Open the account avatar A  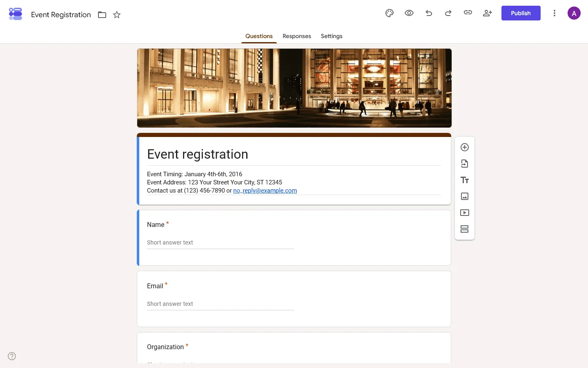click(574, 13)
